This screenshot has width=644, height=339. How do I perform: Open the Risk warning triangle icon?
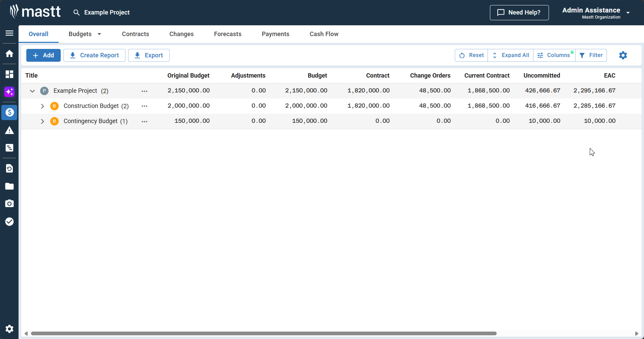pyautogui.click(x=9, y=131)
